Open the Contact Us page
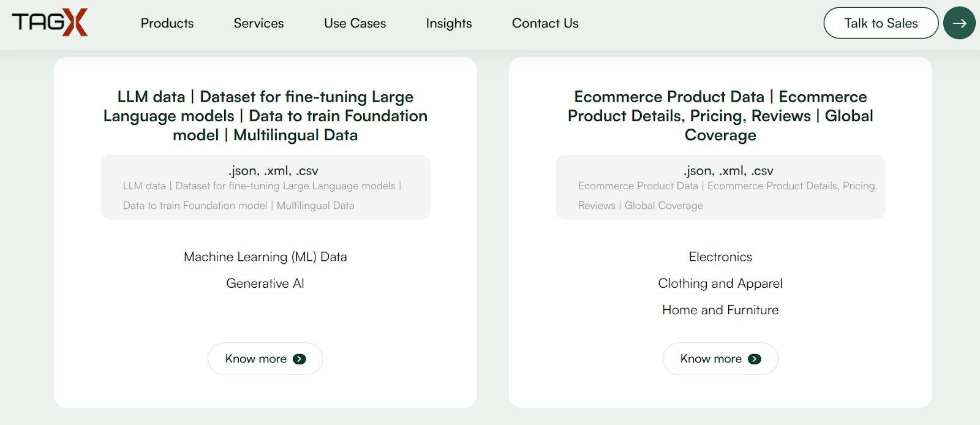Screen dimensions: 980x425 545,23
